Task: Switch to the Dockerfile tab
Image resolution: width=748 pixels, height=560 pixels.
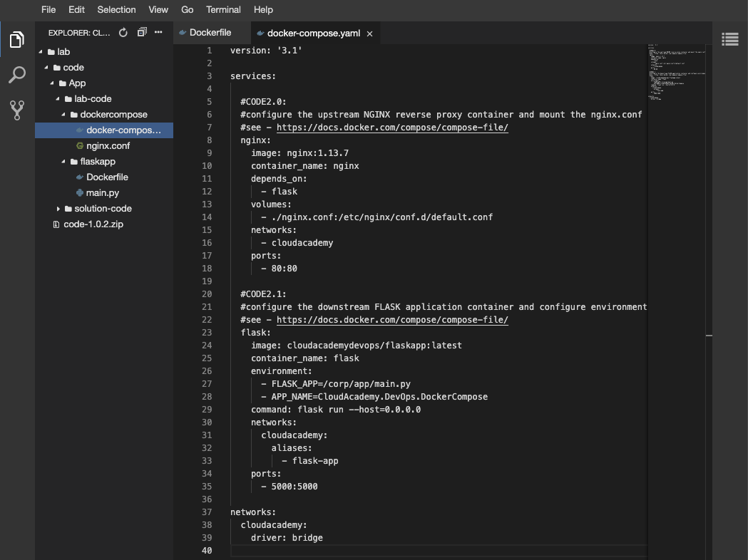Action: coord(211,33)
